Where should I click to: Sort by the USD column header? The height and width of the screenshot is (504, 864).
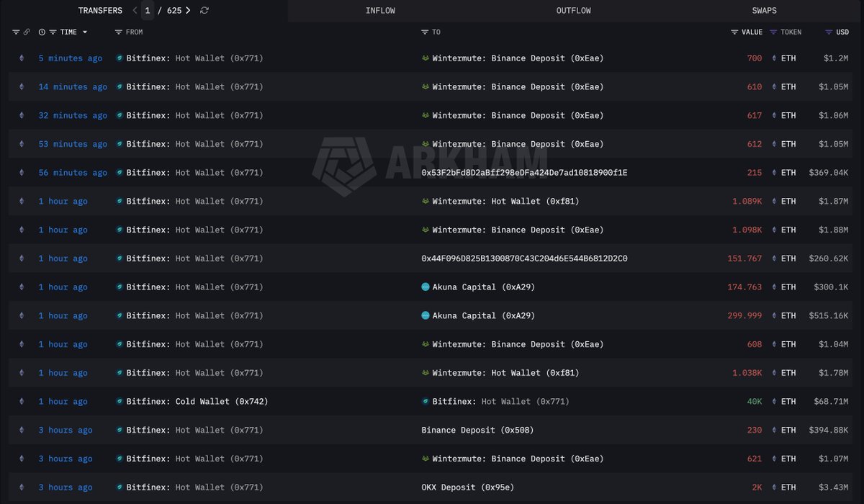coord(842,32)
